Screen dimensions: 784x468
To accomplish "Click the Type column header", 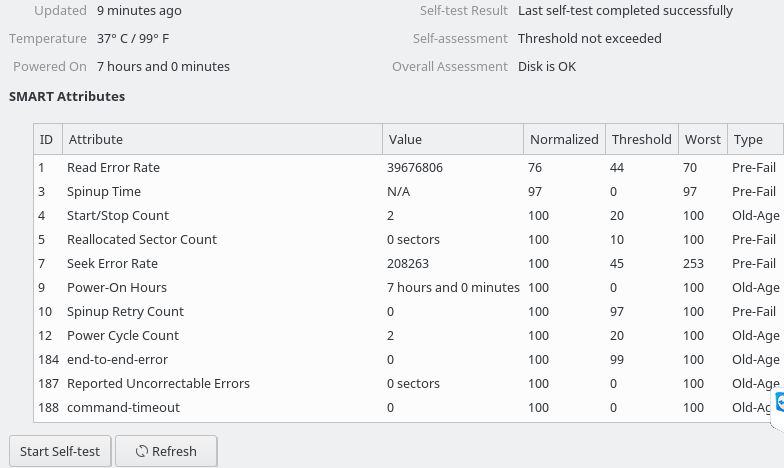I will pos(748,140).
